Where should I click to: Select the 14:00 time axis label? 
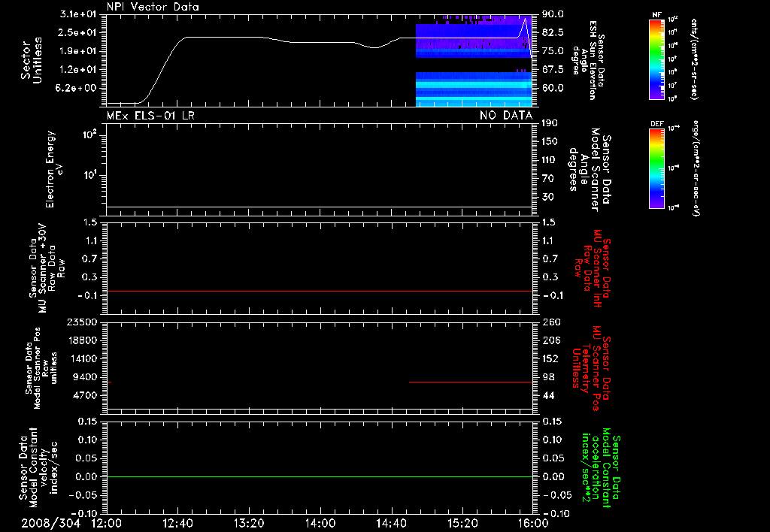[320, 523]
